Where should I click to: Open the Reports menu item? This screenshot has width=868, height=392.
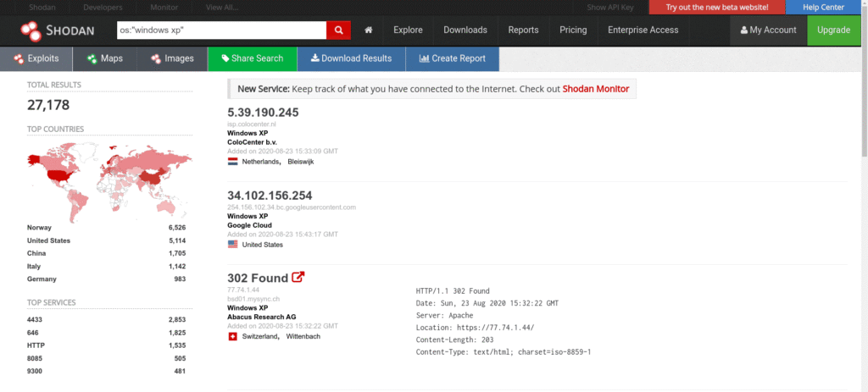point(523,30)
